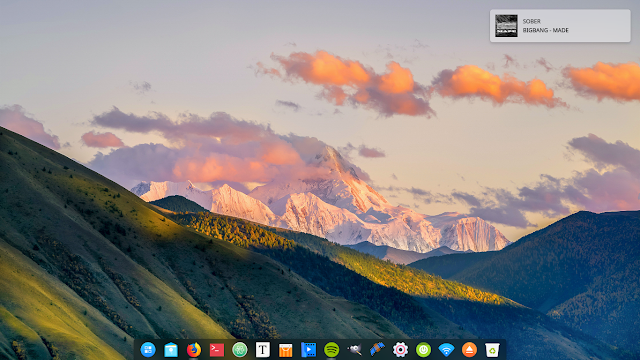Open the Wi-Fi network indicator
The image size is (640, 360).
click(446, 350)
